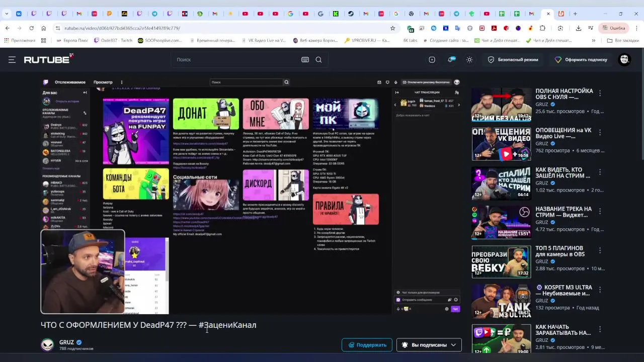Open the Приложения bookmark
The height and width of the screenshot is (362, 644).
click(x=20, y=40)
